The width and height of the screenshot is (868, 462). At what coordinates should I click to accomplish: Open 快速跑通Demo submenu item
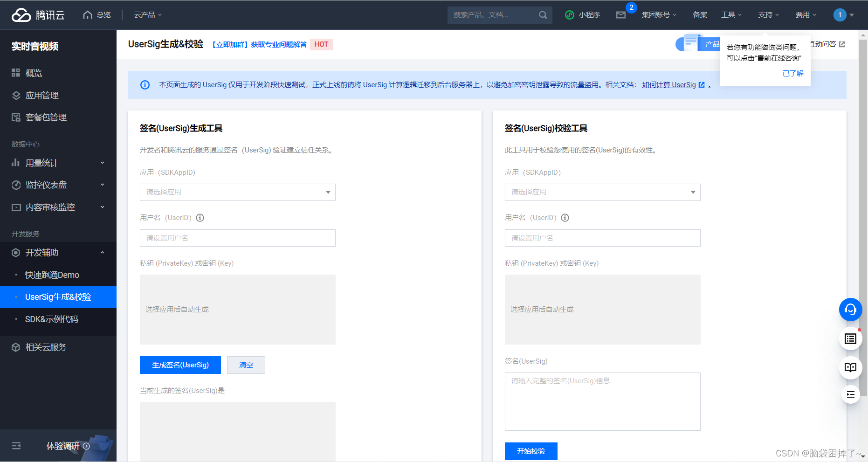58,275
